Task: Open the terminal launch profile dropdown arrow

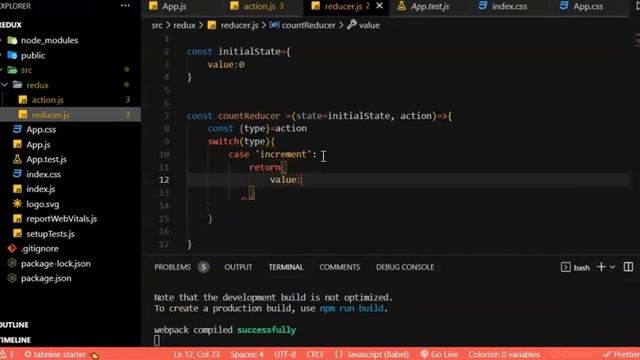Action: point(612,267)
